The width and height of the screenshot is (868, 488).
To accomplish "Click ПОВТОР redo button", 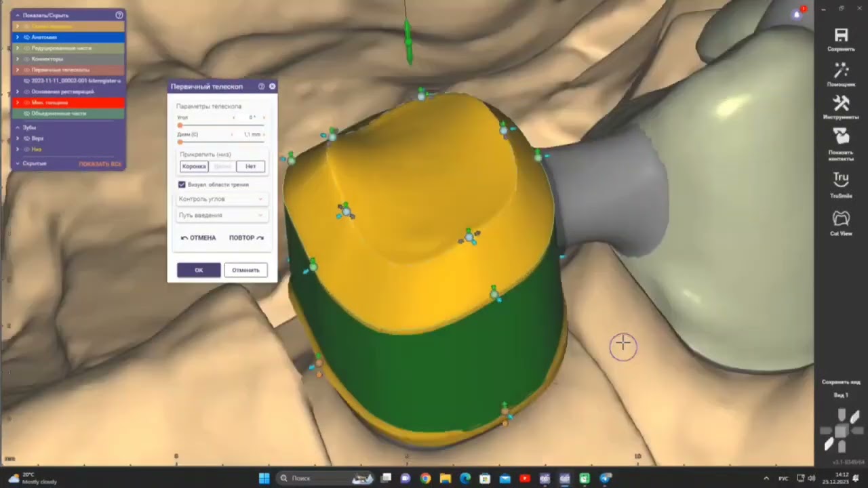I will click(246, 238).
